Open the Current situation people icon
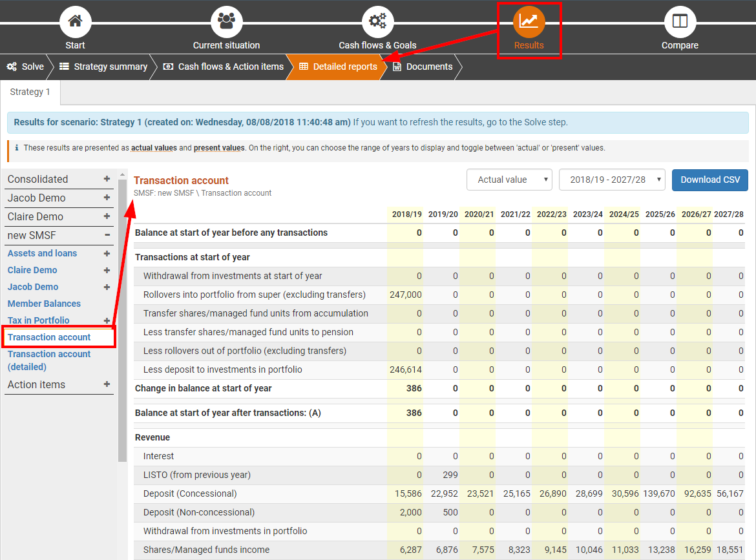756x560 pixels. point(226,21)
